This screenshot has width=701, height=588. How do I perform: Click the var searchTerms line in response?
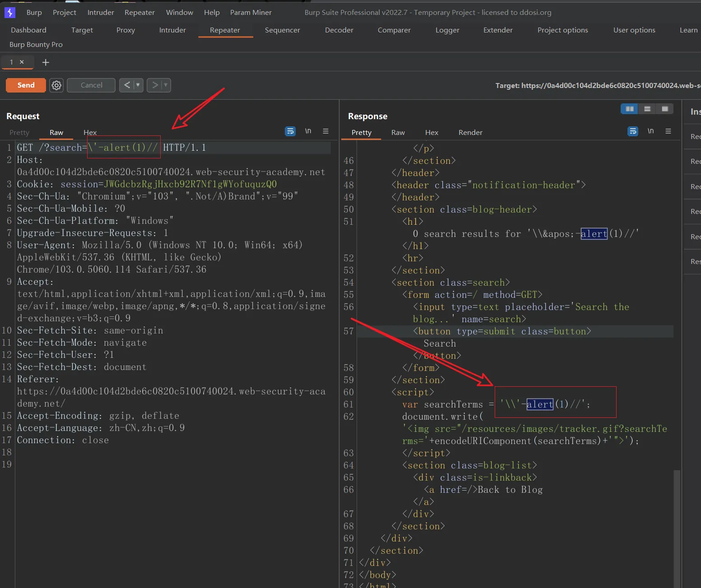[496, 404]
